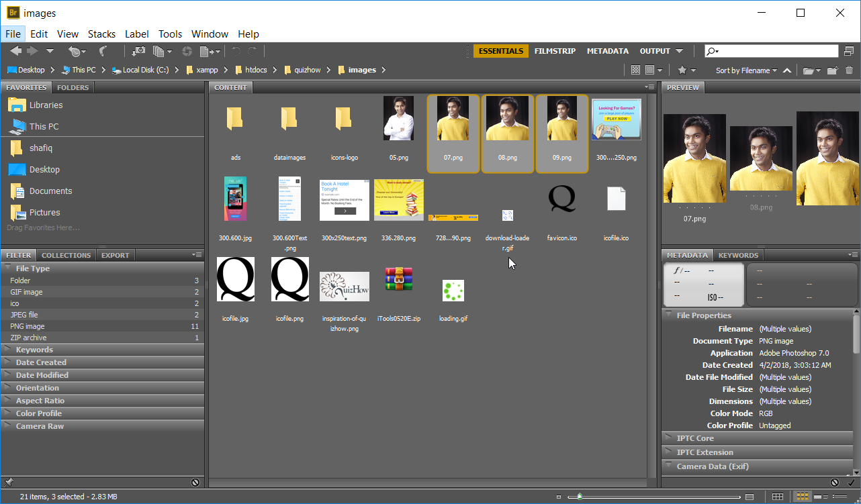861x504 pixels.
Task: Go back with the left arrow
Action: pyautogui.click(x=15, y=51)
